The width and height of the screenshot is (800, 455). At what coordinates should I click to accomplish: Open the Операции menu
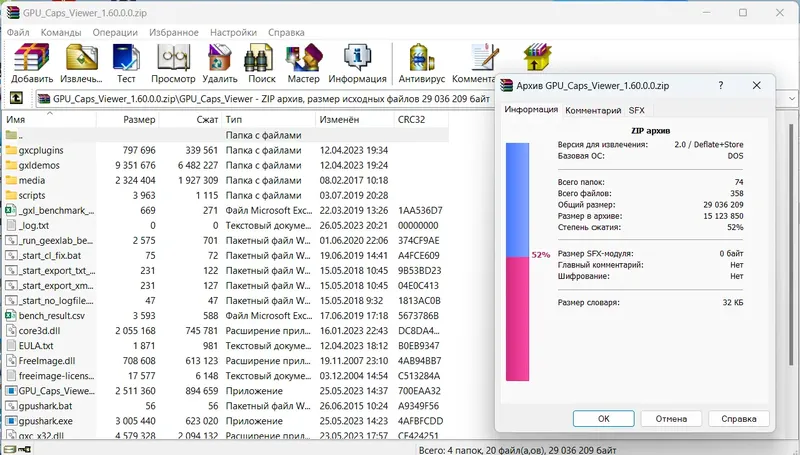115,32
